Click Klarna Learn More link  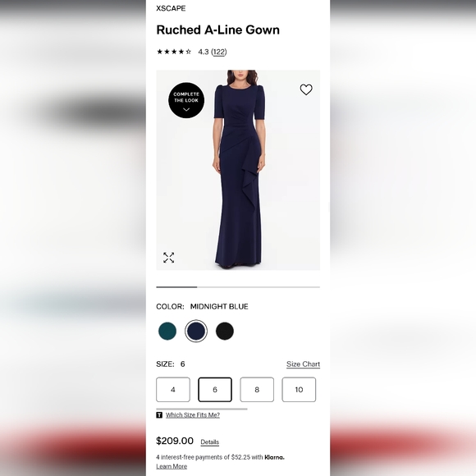(x=172, y=466)
